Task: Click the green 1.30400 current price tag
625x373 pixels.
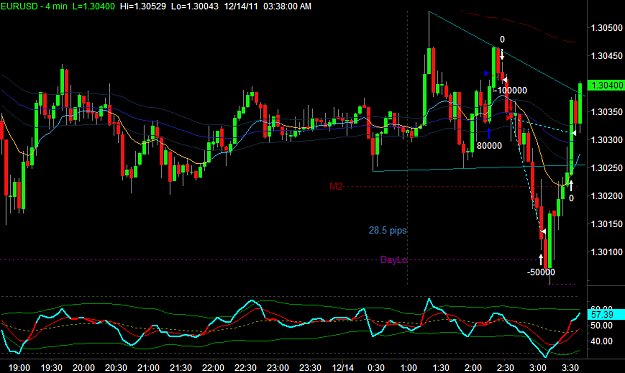Action: tap(606, 85)
